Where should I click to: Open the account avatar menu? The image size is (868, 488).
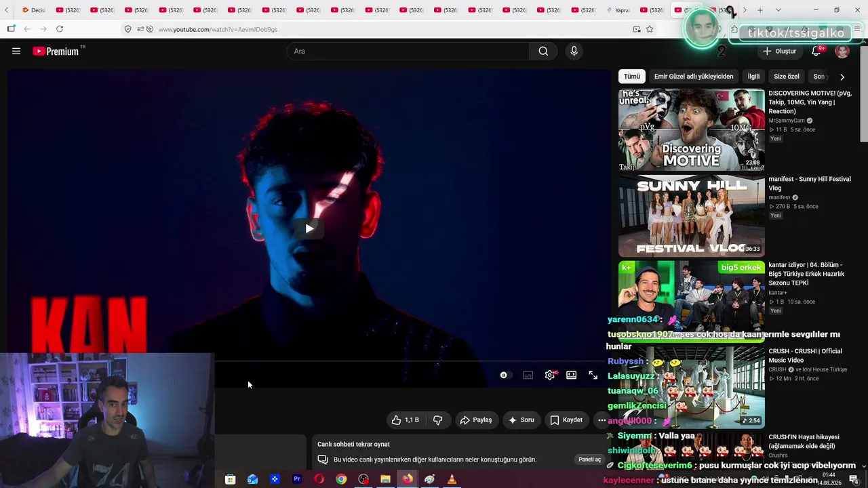coord(842,52)
